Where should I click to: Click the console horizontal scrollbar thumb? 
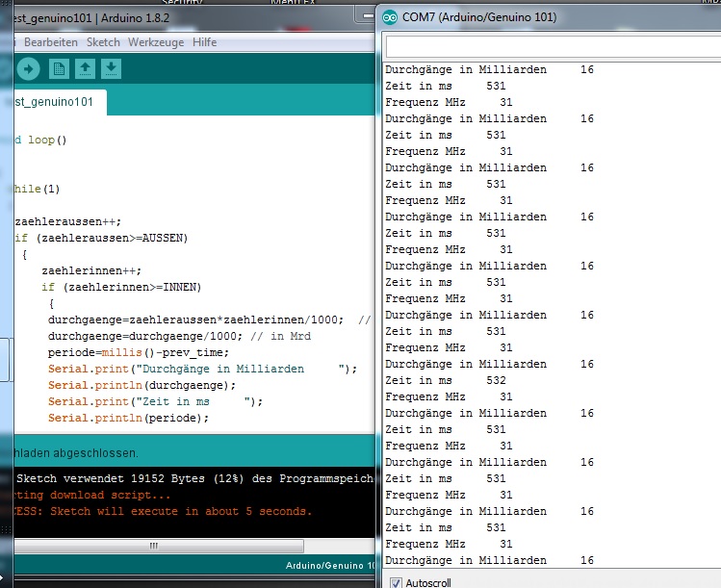[158, 546]
